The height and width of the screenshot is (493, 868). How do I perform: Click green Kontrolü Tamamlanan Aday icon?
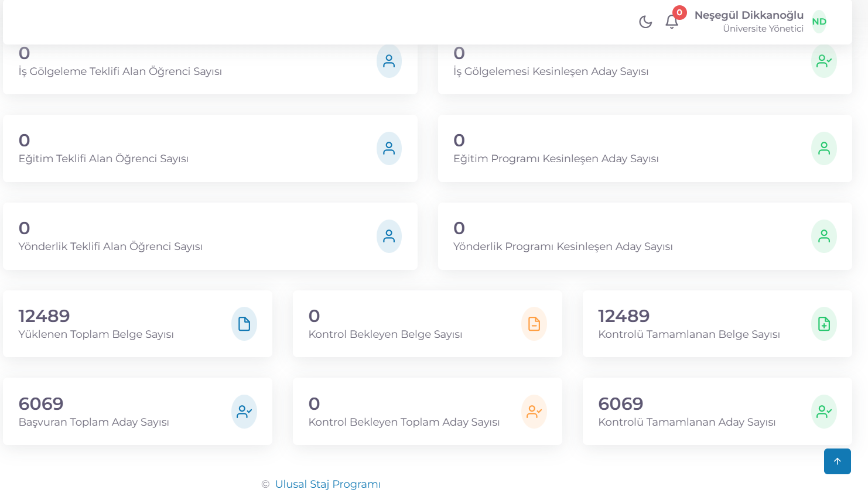pos(823,412)
